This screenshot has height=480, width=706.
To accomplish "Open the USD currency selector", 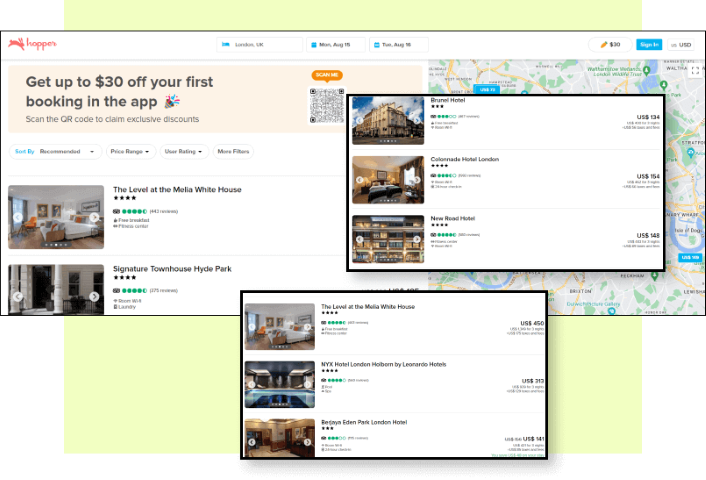I will (681, 45).
